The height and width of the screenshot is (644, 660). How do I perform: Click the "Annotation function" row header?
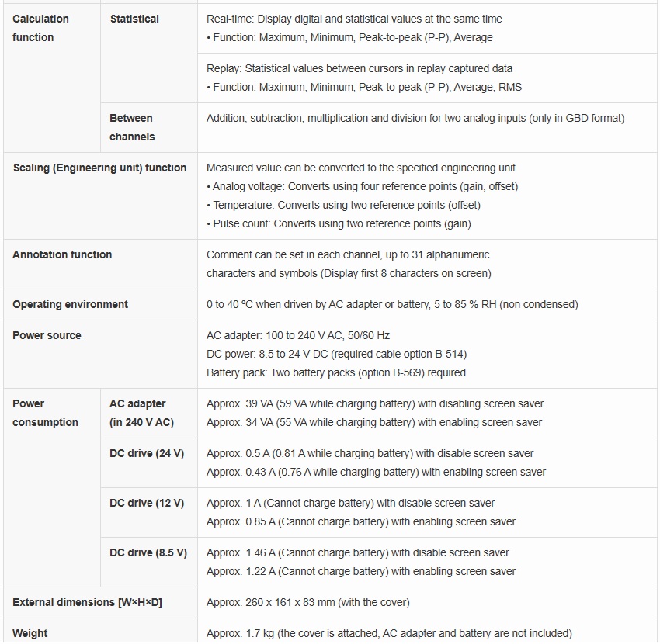click(62, 254)
